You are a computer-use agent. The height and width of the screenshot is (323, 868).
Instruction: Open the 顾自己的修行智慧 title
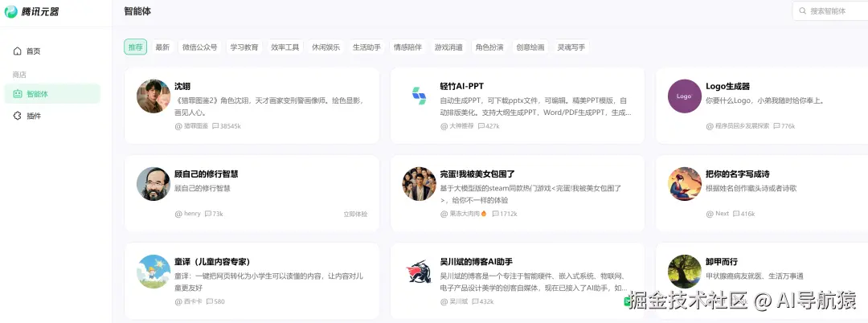click(x=207, y=174)
